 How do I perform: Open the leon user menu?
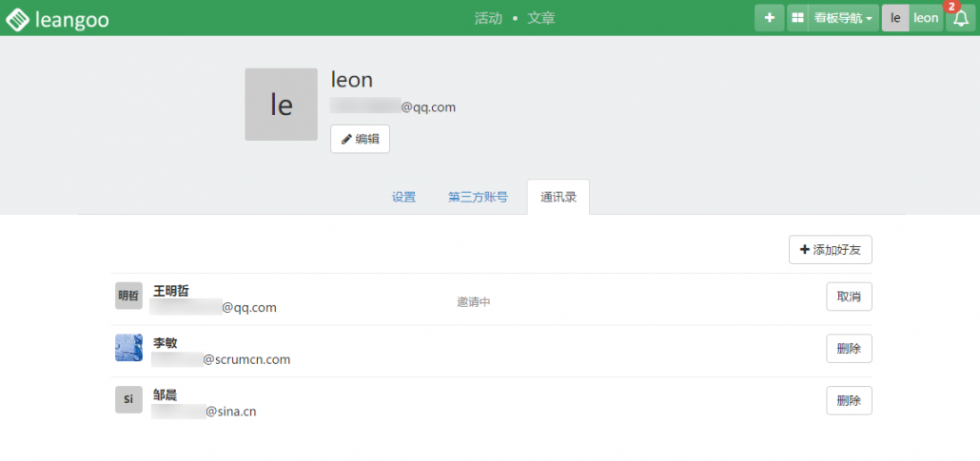coord(926,18)
